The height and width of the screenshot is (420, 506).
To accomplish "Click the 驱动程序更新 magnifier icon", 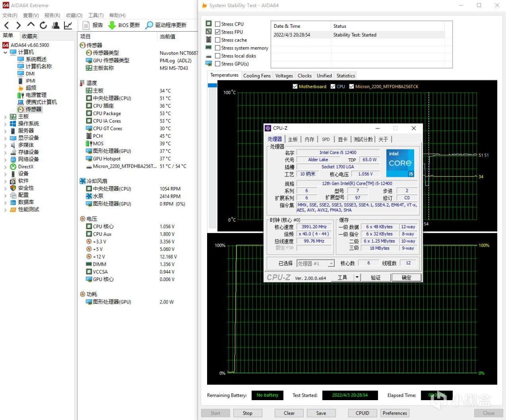I will pyautogui.click(x=149, y=25).
